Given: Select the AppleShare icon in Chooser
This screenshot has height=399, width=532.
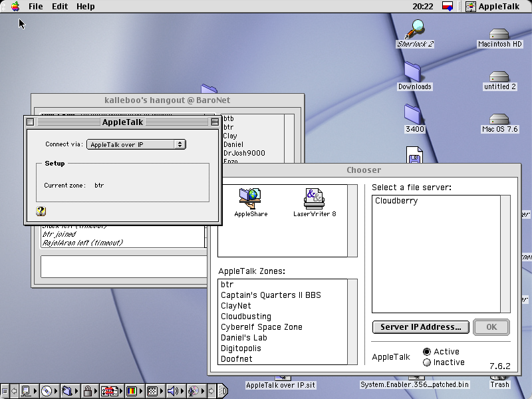Looking at the screenshot, I should point(251,203).
